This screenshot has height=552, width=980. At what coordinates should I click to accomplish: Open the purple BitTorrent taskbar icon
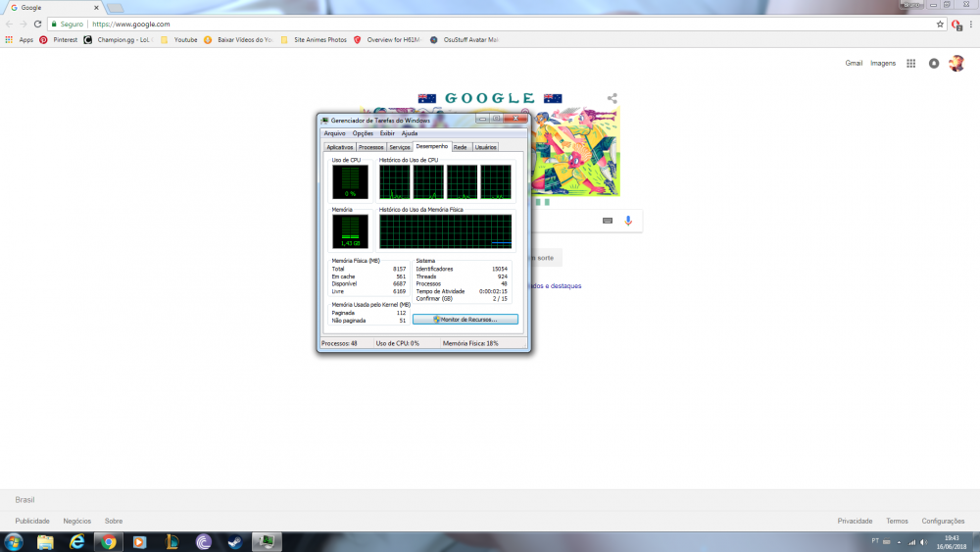[203, 542]
